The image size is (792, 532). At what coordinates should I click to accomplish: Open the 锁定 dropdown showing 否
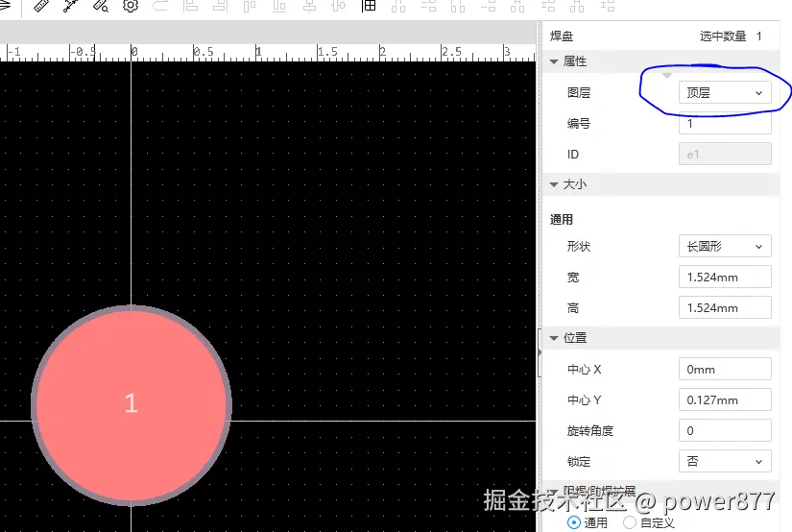click(x=725, y=461)
